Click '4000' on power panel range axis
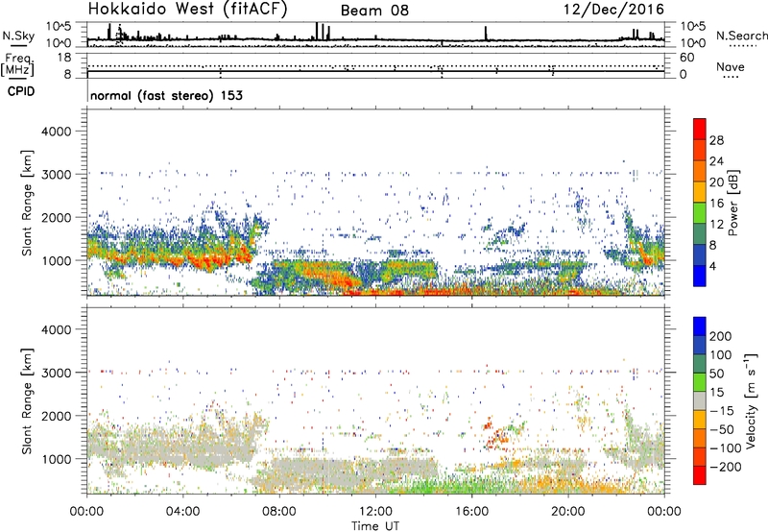768x532 pixels. [x=57, y=132]
